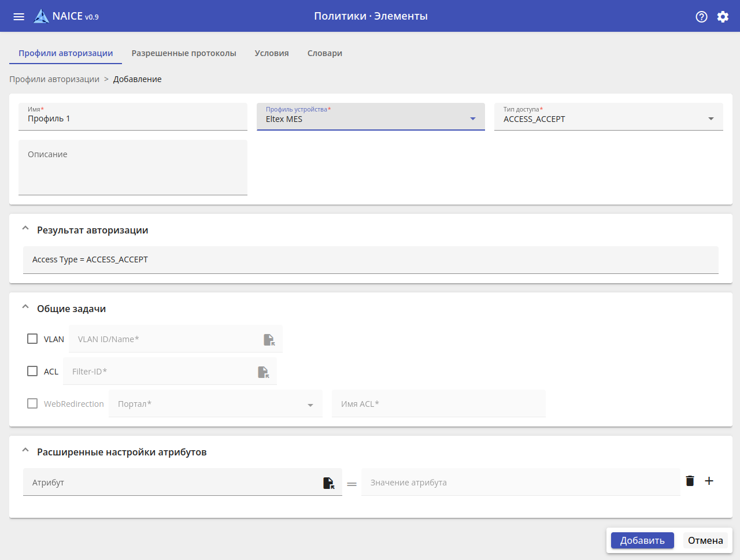
Task: Collapse the Общие задачи section
Action: 25,308
